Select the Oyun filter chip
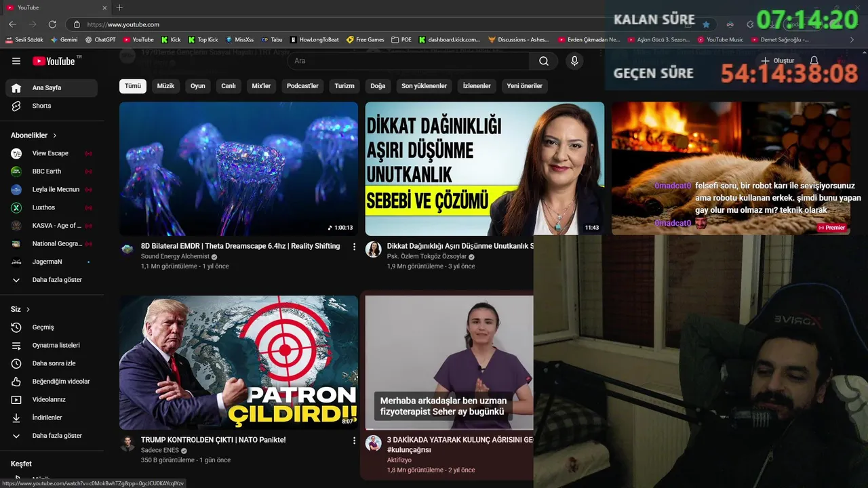This screenshot has height=488, width=868. [x=198, y=86]
